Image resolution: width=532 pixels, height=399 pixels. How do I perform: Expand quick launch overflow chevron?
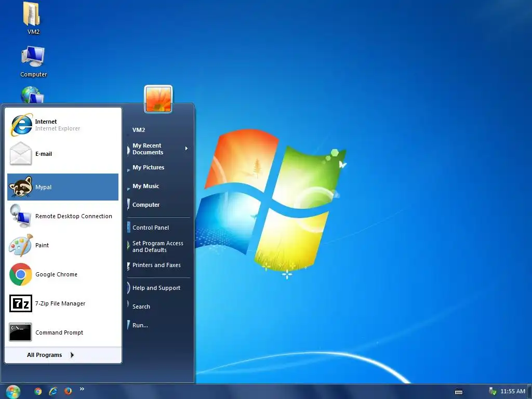[x=82, y=389]
